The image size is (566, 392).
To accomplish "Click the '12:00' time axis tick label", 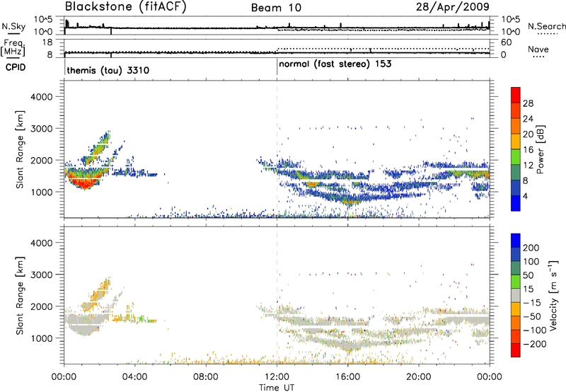I will pyautogui.click(x=277, y=377).
